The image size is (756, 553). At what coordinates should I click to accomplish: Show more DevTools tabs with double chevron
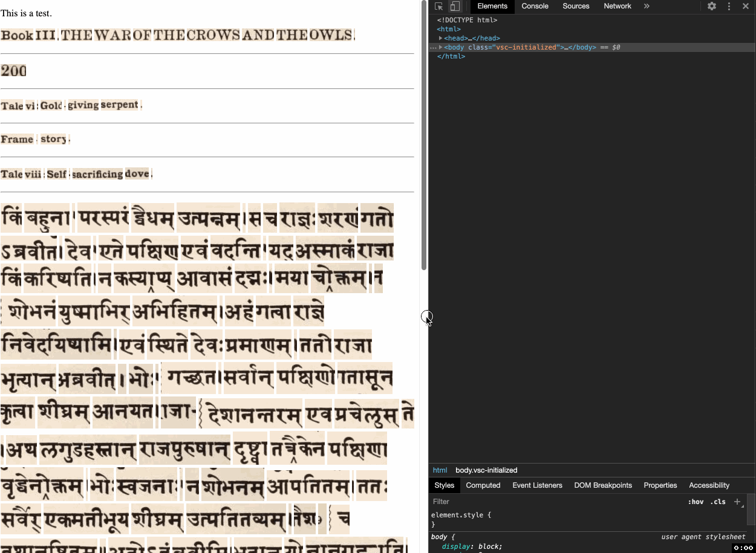(647, 6)
